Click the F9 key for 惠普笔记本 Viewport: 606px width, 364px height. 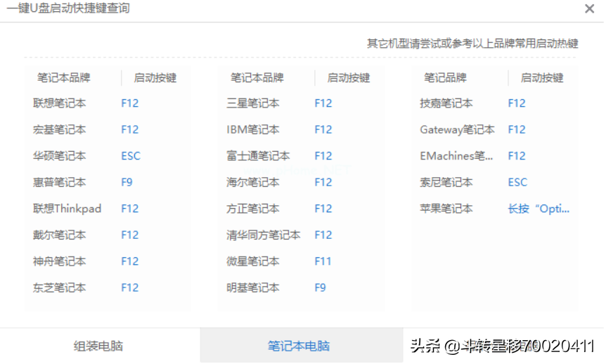tap(127, 182)
